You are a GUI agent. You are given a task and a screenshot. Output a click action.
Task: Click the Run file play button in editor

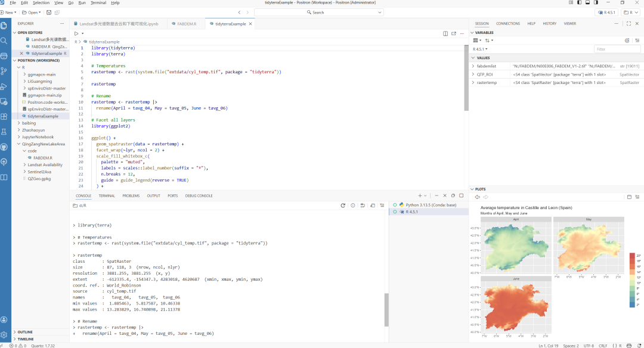point(76,33)
